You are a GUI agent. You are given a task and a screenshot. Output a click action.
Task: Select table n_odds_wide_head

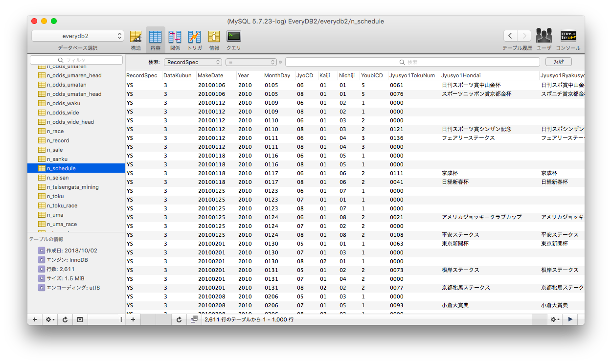(76, 122)
